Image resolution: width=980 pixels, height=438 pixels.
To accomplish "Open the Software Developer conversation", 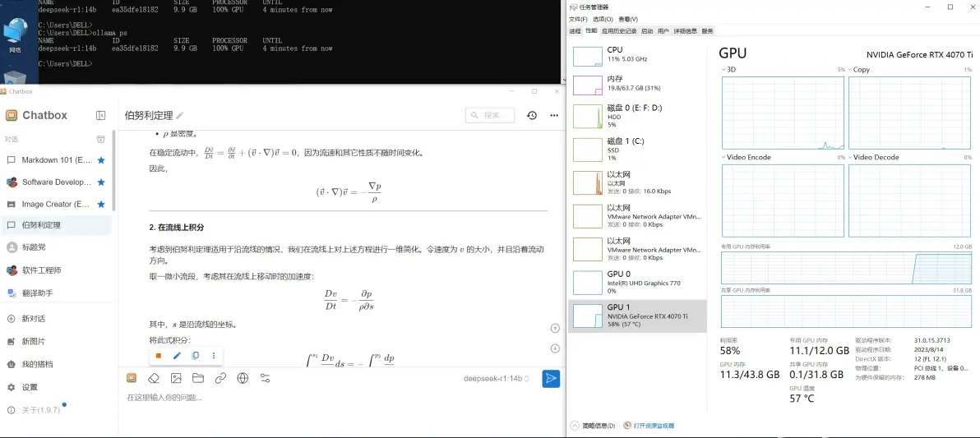I will point(56,182).
